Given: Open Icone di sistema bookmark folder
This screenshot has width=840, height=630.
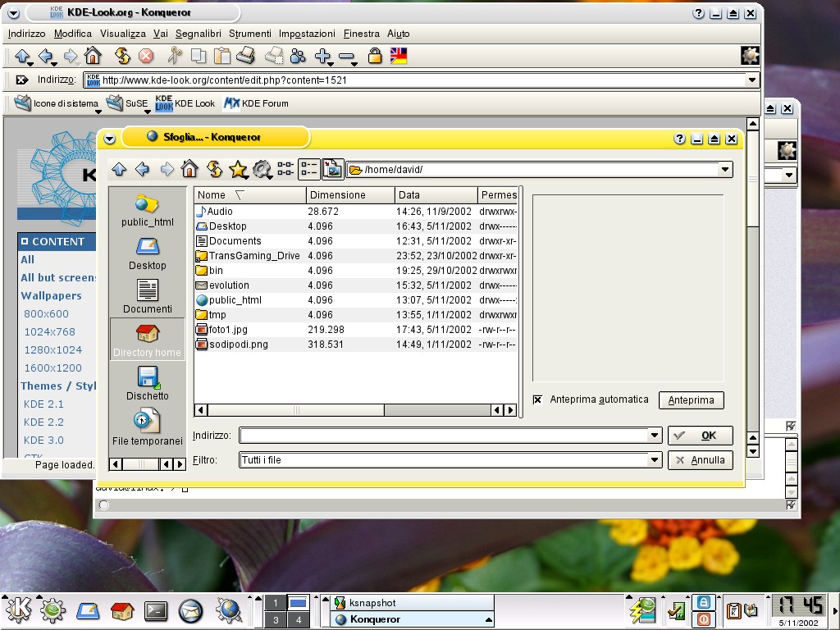Looking at the screenshot, I should tap(57, 103).
